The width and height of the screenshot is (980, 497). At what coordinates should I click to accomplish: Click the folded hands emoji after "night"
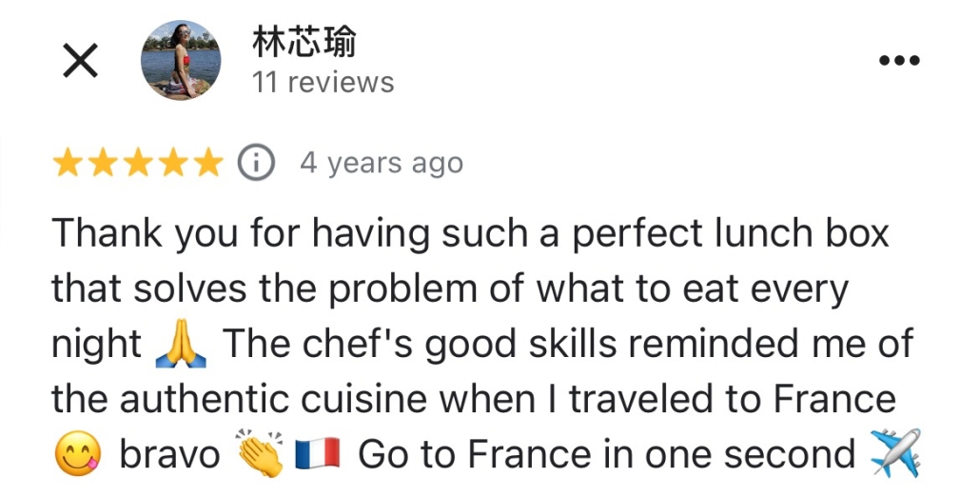[x=180, y=344]
